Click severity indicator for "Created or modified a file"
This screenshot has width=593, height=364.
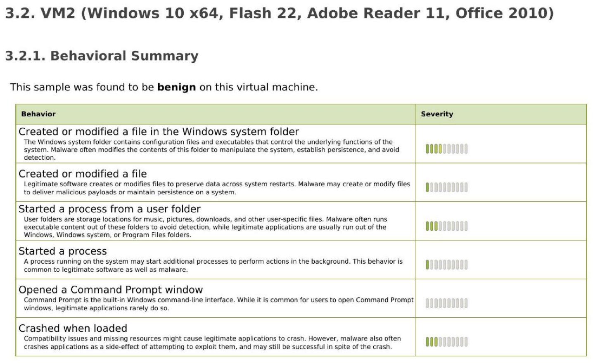click(x=446, y=187)
